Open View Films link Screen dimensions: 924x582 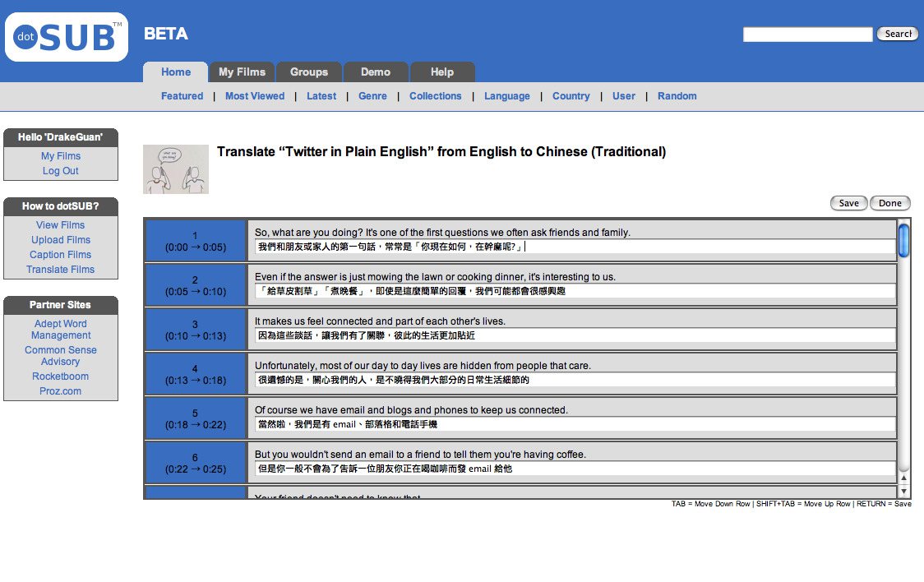60,225
